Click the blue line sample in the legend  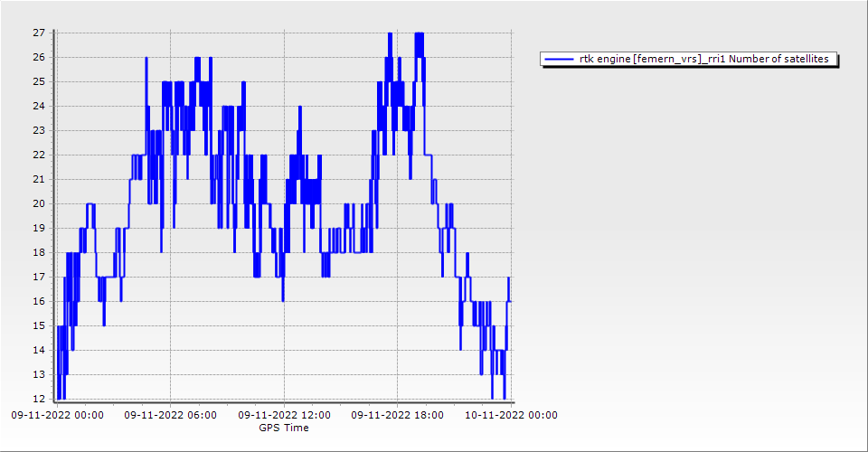click(x=560, y=59)
